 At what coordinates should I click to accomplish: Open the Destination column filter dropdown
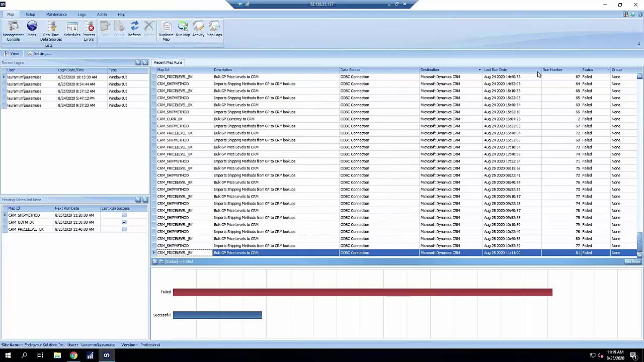tap(479, 70)
